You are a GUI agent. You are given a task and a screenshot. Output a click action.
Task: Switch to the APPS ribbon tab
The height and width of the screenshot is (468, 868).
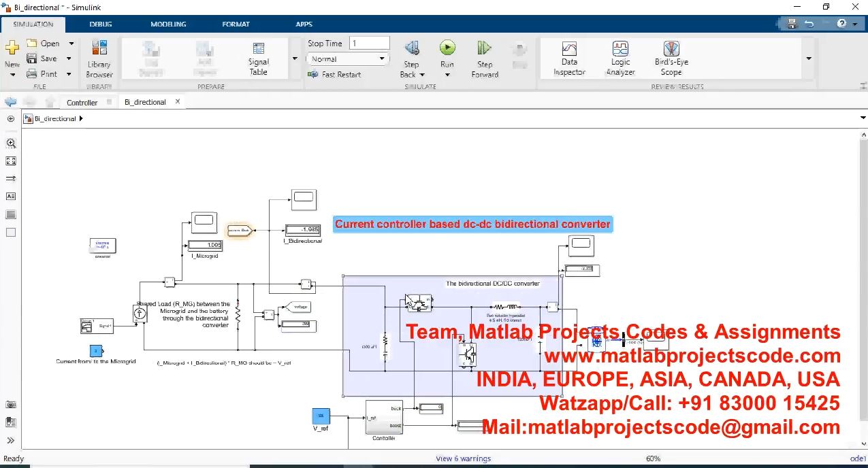pyautogui.click(x=304, y=24)
